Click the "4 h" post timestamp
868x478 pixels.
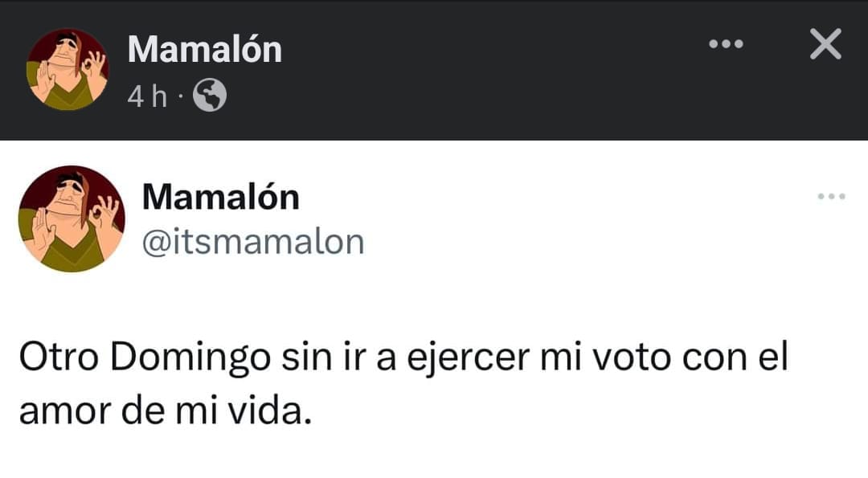(x=147, y=97)
